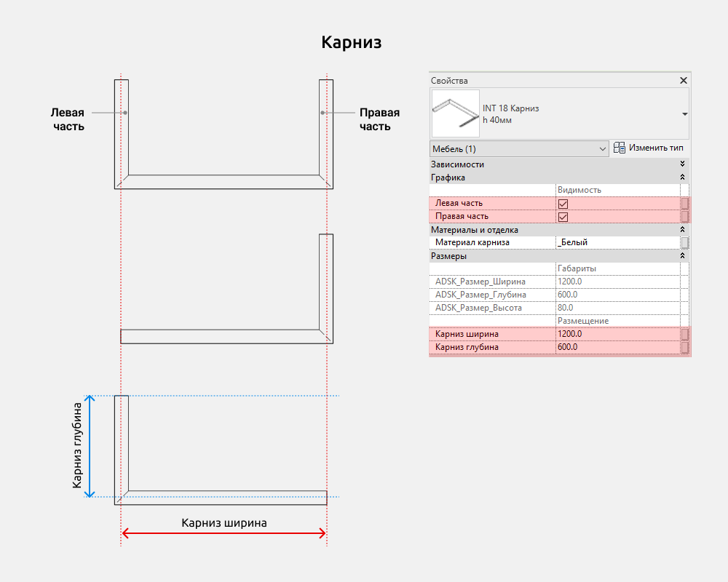The width and height of the screenshot is (728, 582).
Task: Click the associate button for Правая часть
Action: pos(685,217)
